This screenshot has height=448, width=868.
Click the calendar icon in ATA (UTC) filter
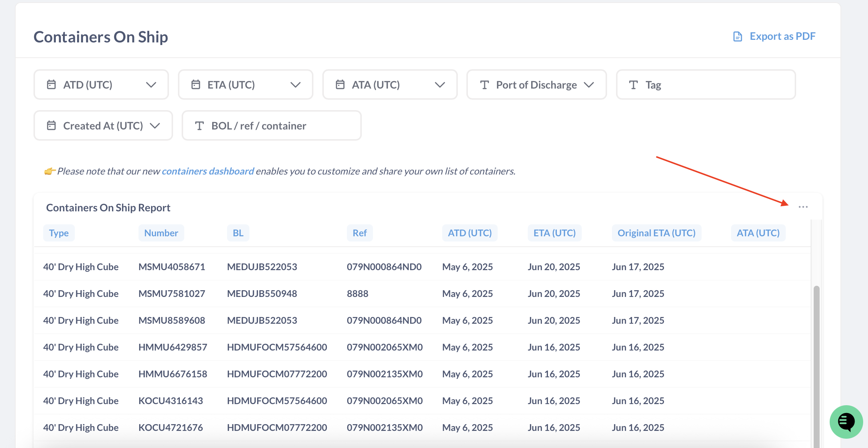click(x=340, y=85)
